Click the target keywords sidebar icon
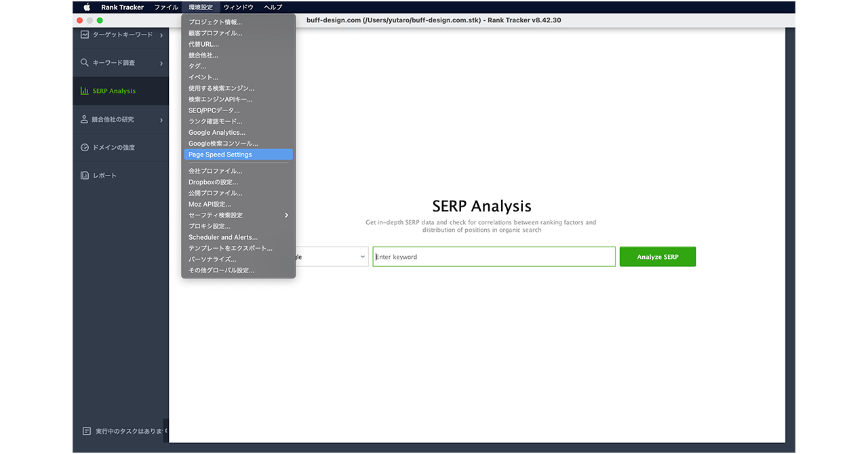This screenshot has height=454, width=868. coord(85,35)
